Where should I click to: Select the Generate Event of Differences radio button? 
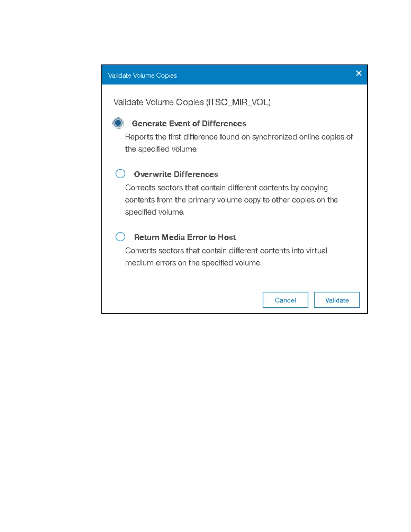(x=118, y=123)
